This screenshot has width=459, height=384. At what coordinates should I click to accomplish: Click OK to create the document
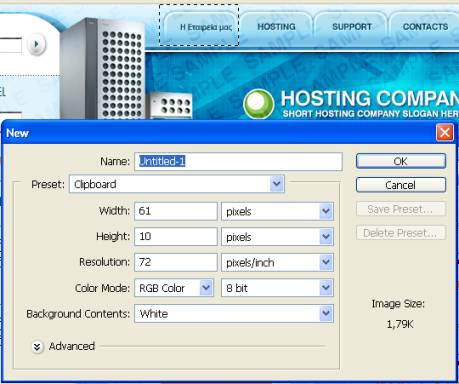[x=401, y=161]
